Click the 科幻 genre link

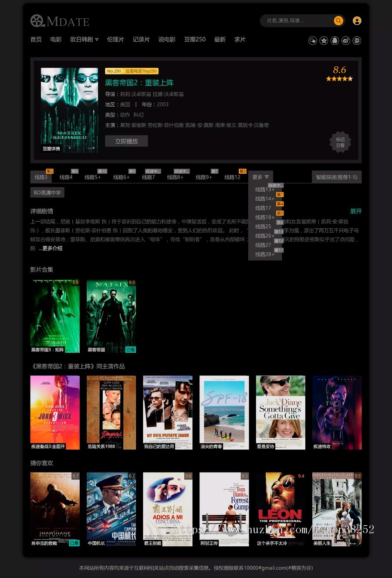(139, 115)
